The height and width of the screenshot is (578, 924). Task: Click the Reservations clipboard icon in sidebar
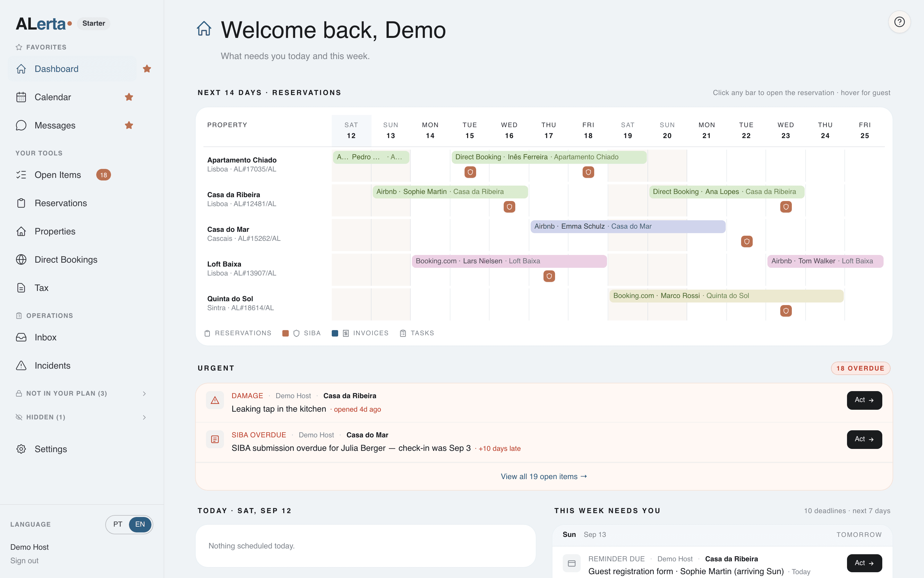tap(21, 203)
